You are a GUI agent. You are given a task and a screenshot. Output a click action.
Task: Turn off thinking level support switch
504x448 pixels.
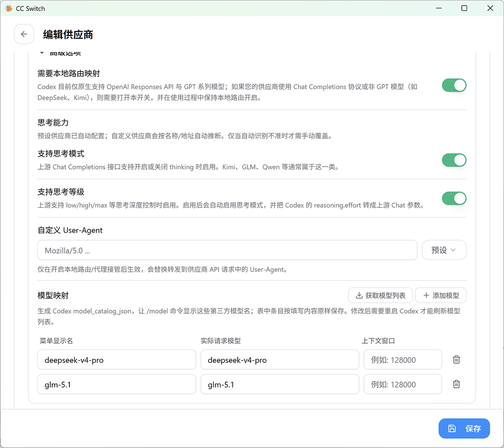tap(454, 198)
